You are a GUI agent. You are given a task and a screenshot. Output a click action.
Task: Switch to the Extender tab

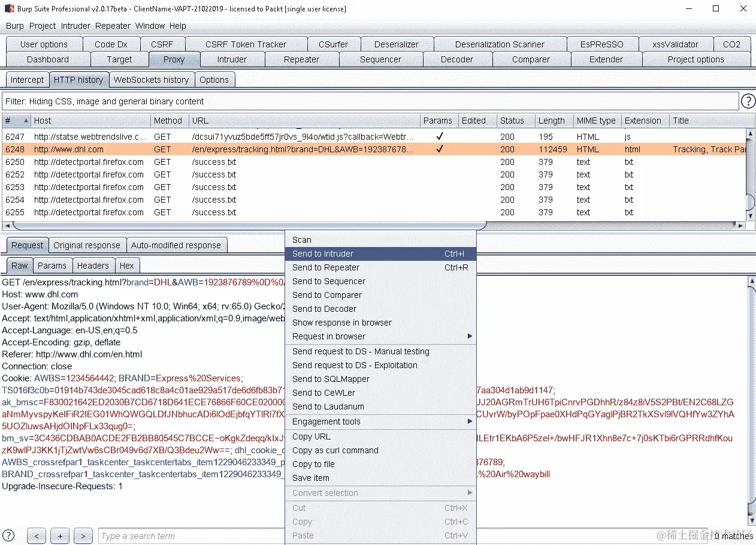606,59
